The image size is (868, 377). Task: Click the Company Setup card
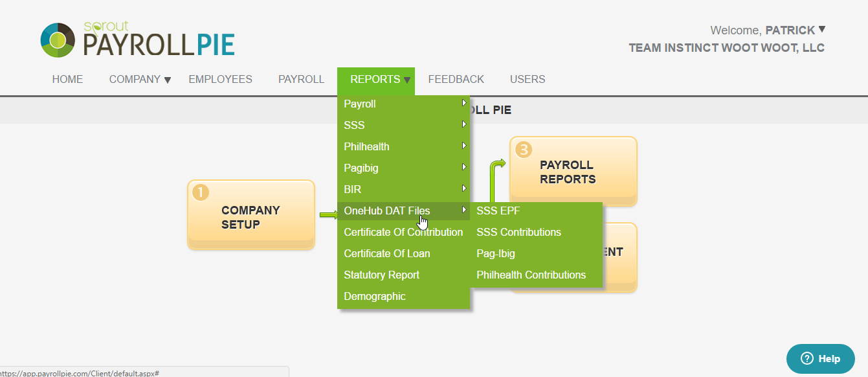pos(251,215)
